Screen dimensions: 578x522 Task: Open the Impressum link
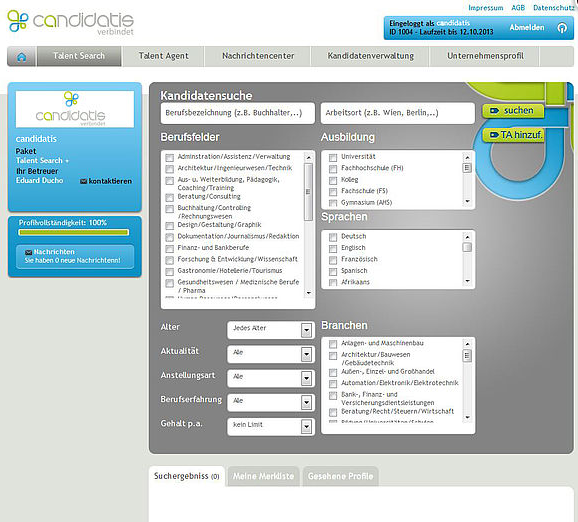click(x=485, y=8)
